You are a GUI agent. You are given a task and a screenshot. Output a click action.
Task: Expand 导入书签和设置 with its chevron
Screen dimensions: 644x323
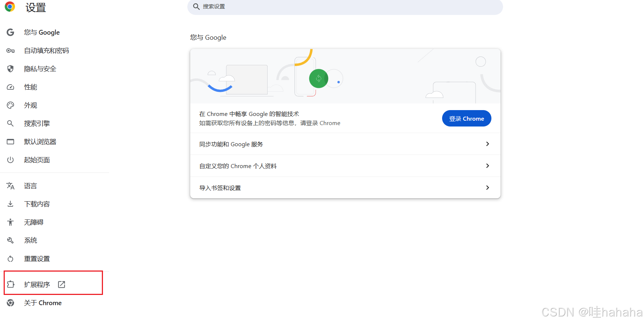point(487,188)
